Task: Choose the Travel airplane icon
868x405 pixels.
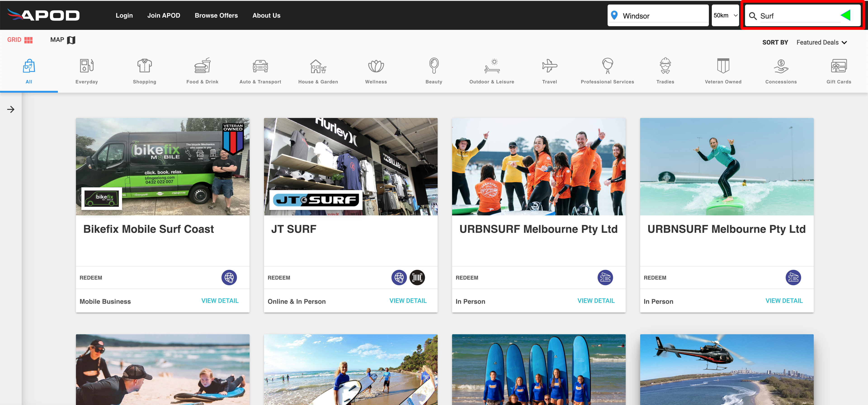Action: (x=550, y=66)
